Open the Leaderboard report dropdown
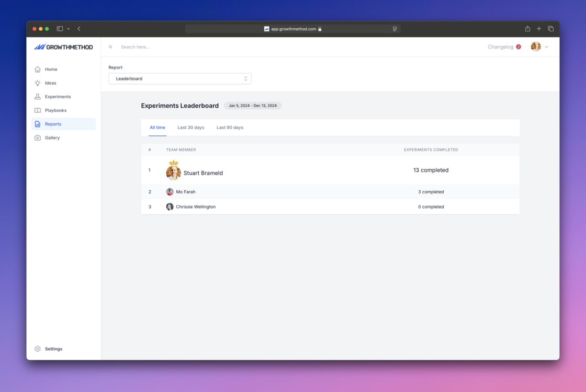 (x=180, y=79)
